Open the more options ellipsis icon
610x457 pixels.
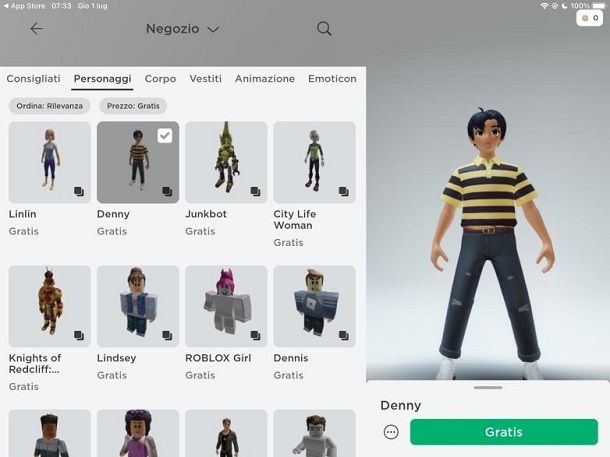tap(391, 432)
